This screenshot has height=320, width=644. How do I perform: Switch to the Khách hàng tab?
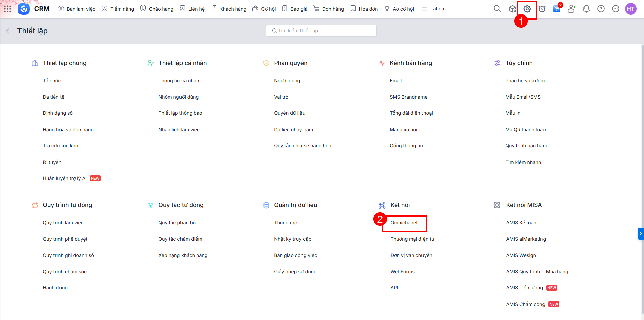(x=229, y=9)
